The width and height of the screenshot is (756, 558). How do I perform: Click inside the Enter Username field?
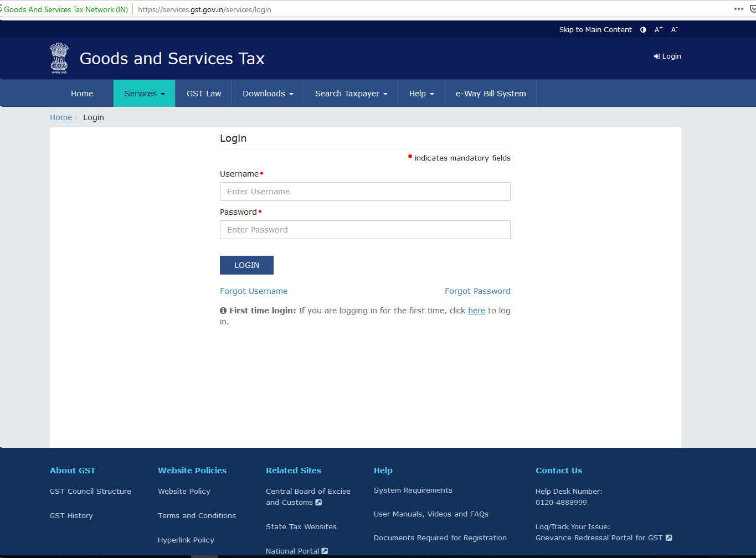click(x=365, y=192)
